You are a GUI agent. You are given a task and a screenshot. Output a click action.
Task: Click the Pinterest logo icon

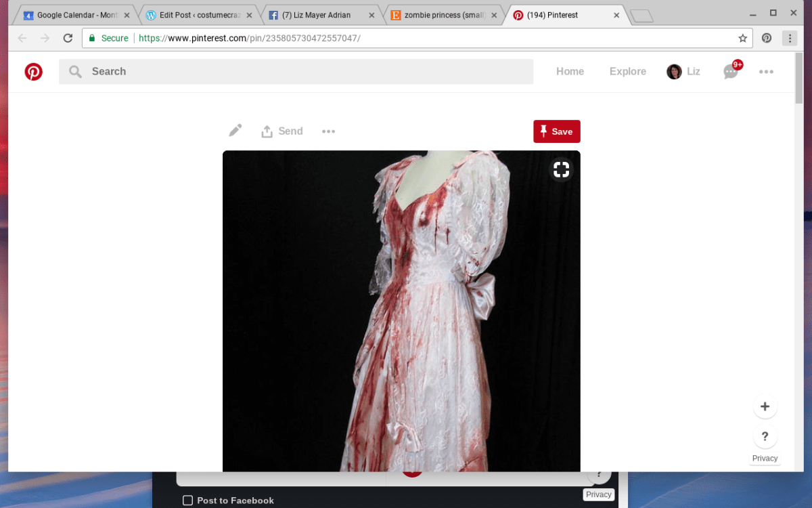34,72
